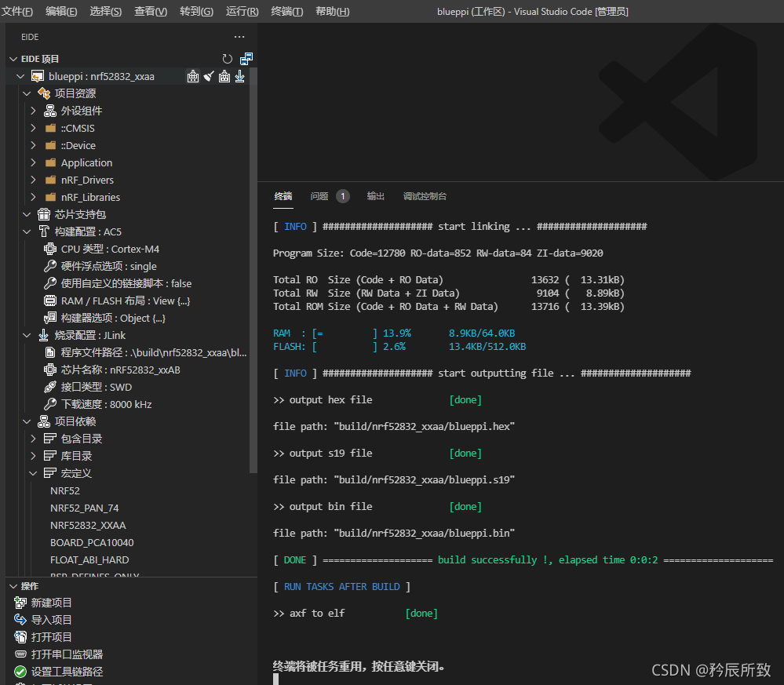784x685 pixels.
Task: Click 设置工具链路径 label
Action: pos(67,672)
